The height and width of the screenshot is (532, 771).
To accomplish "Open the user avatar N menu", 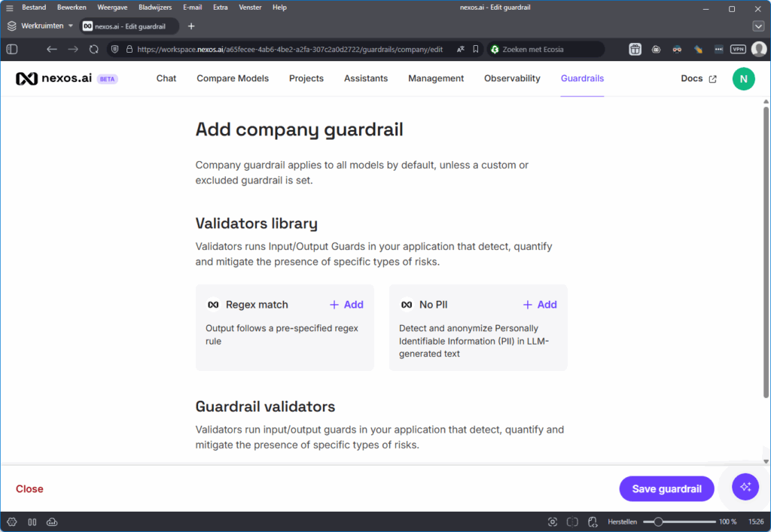I will click(x=743, y=78).
